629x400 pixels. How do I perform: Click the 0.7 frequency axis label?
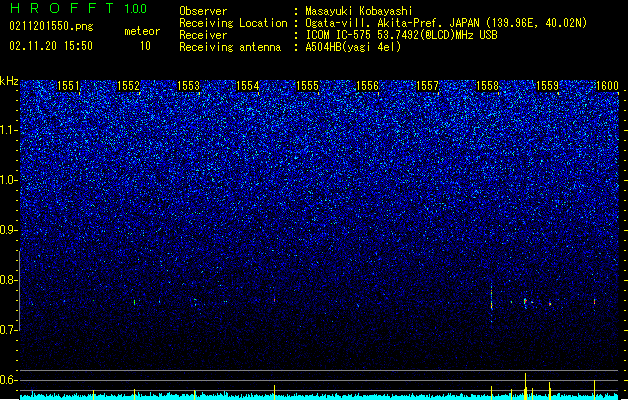point(9,330)
